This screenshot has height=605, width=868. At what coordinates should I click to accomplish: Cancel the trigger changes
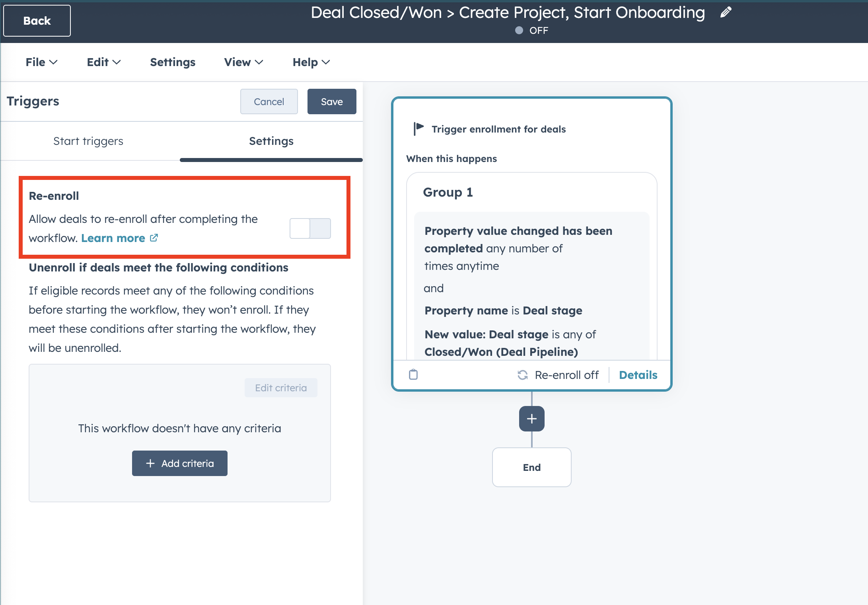pyautogui.click(x=269, y=101)
